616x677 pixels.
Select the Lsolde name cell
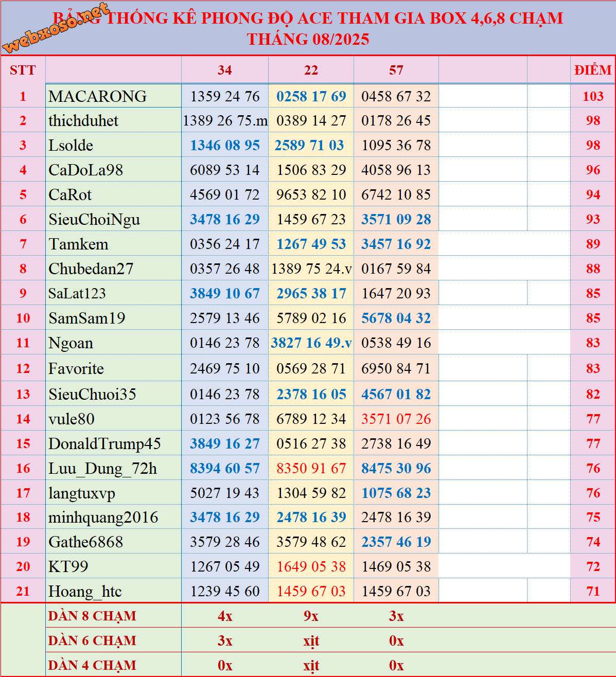[71, 146]
